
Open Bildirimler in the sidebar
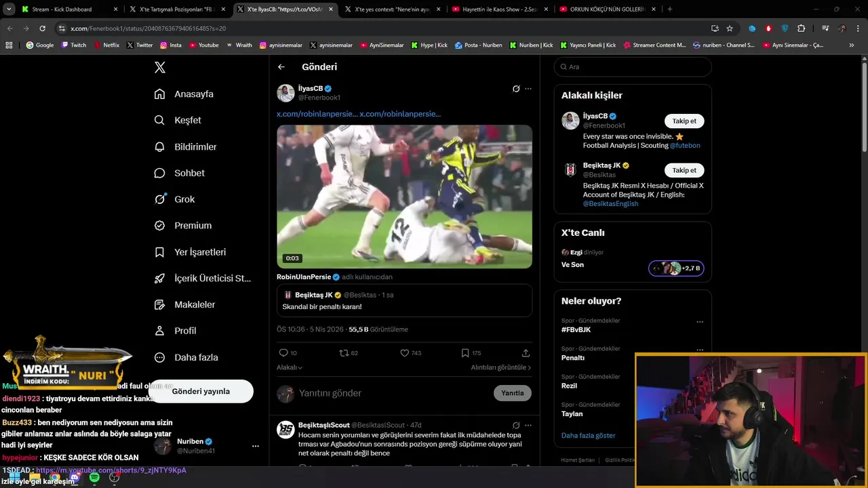pyautogui.click(x=186, y=146)
